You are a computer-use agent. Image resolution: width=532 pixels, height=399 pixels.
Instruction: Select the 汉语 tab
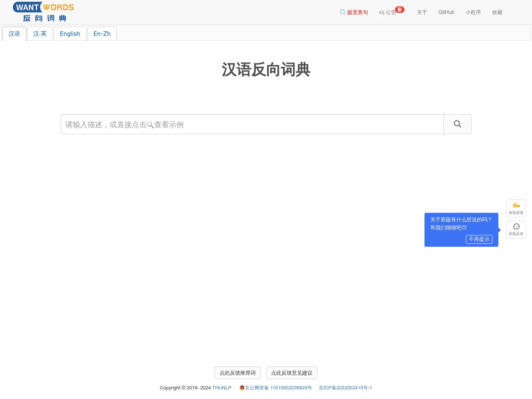tap(14, 34)
